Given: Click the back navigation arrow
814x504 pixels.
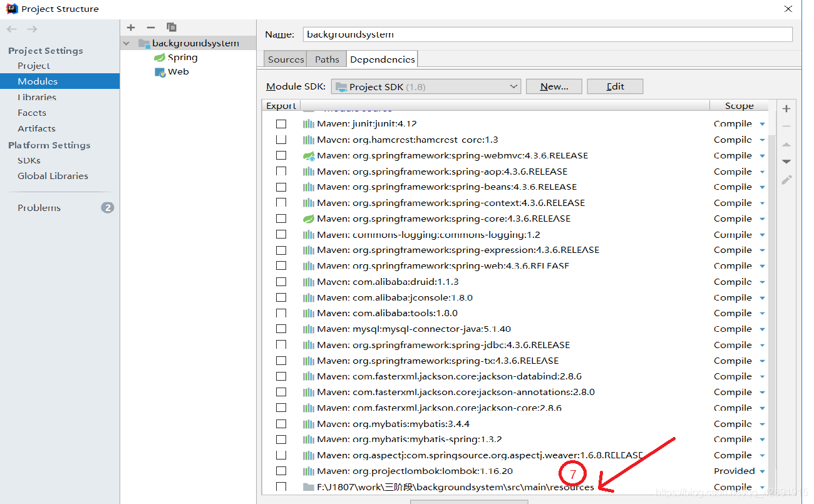Looking at the screenshot, I should coord(12,29).
